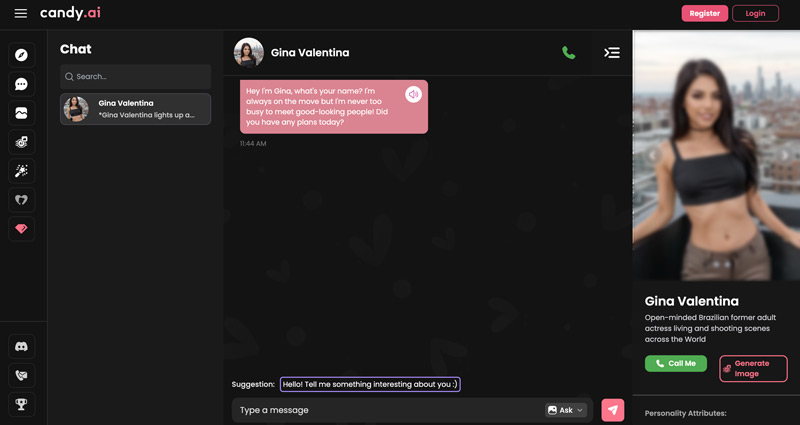Open the Ask dropdown
Image resolution: width=800 pixels, height=425 pixels.
pyautogui.click(x=566, y=410)
